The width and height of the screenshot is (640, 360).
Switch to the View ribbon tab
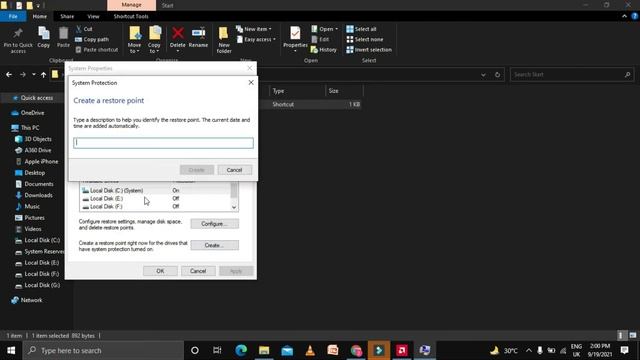pos(93,16)
